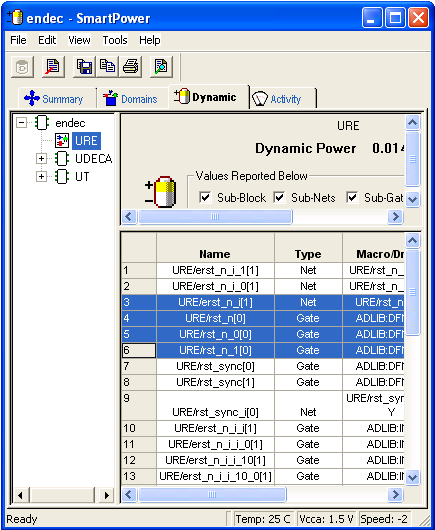Click row header number 1
Viewport: 435px width, 530px height.
139,270
